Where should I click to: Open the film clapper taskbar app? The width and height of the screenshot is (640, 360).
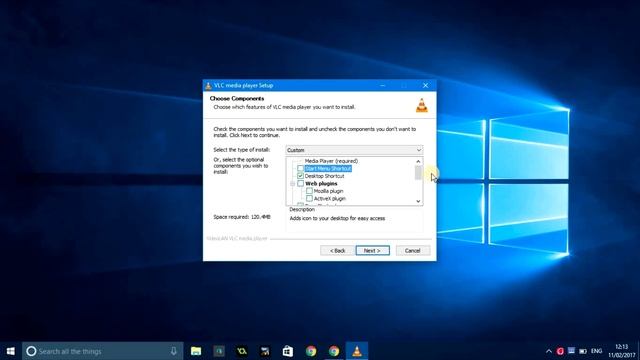pyautogui.click(x=265, y=351)
